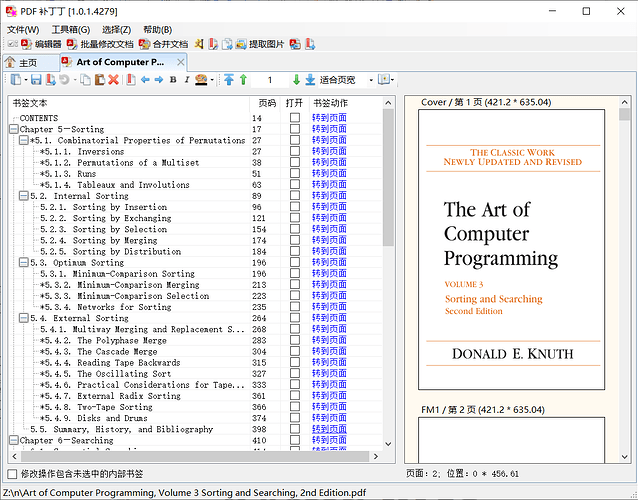638x500 pixels.
Task: Click the bookmark color palette icon
Action: pos(201,80)
